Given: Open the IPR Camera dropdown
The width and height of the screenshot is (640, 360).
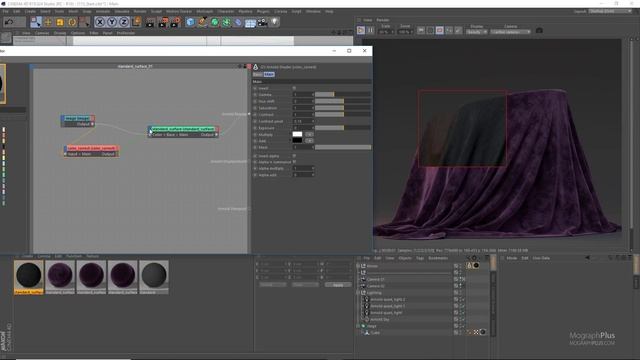Looking at the screenshot, I should click(511, 32).
